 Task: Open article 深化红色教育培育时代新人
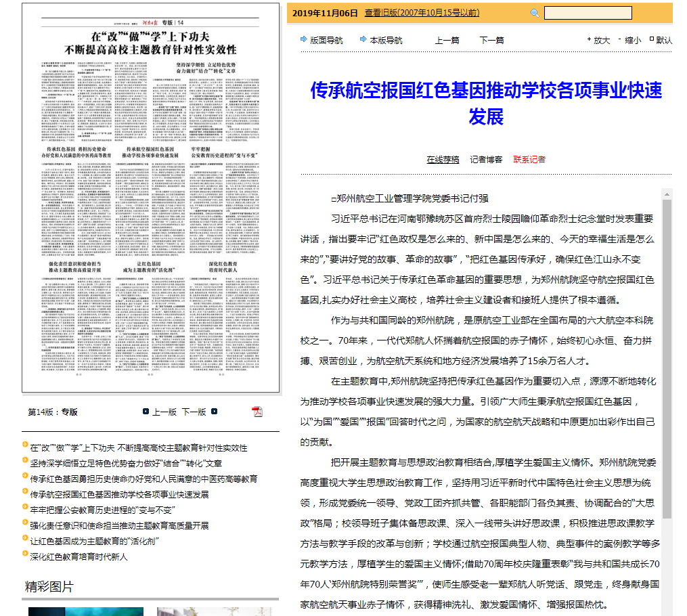pos(79,557)
